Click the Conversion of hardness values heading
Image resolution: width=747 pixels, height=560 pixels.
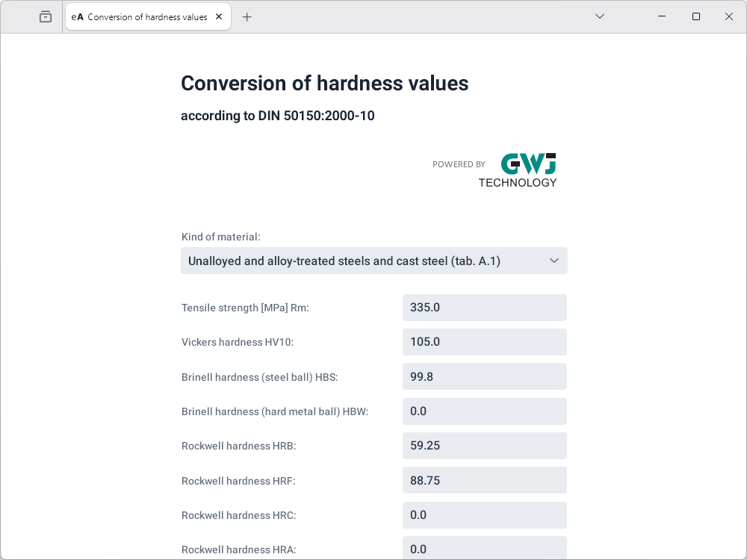[324, 83]
